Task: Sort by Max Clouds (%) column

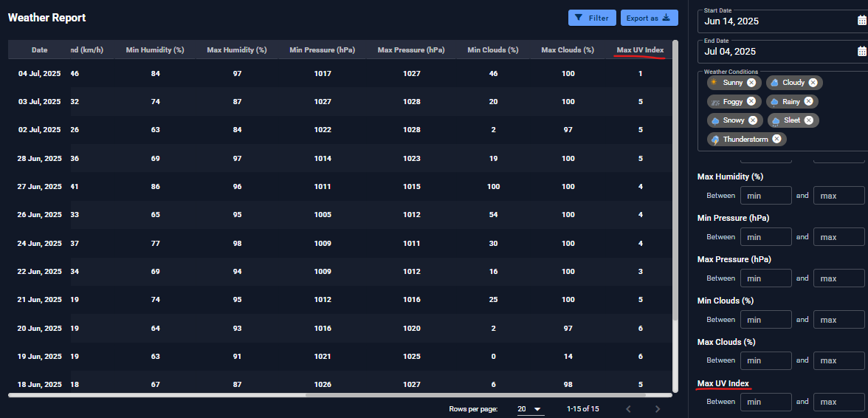Action: 568,49
